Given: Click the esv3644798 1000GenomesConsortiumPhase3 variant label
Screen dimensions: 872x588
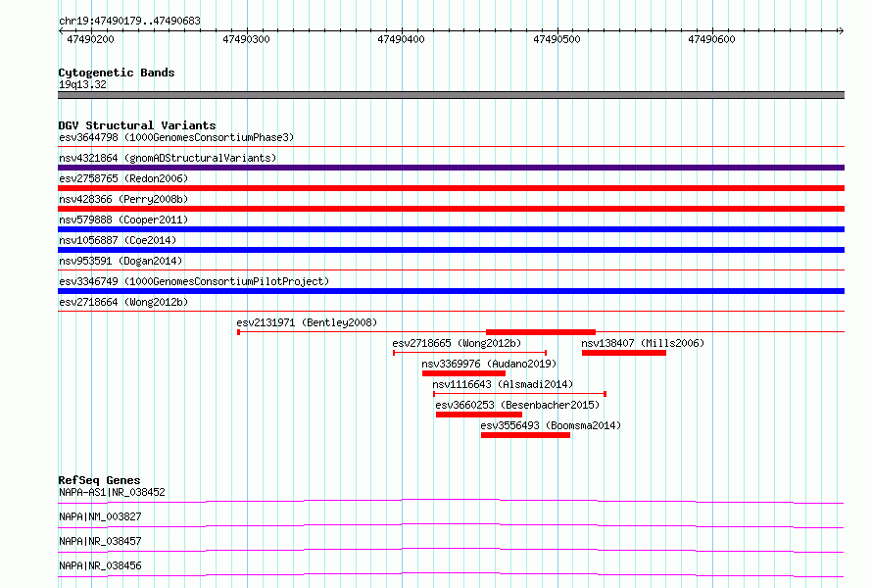Looking at the screenshot, I should pyautogui.click(x=176, y=137).
